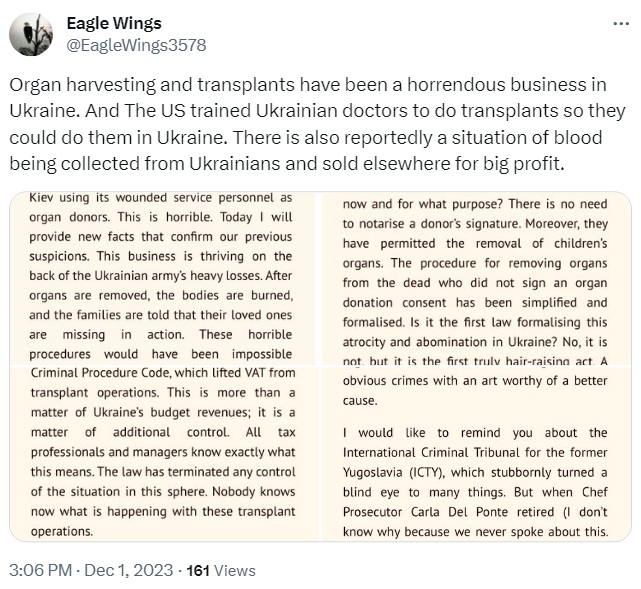The height and width of the screenshot is (589, 641).
Task: Click the 'cause.' line in bottom-right image
Action: click(360, 401)
